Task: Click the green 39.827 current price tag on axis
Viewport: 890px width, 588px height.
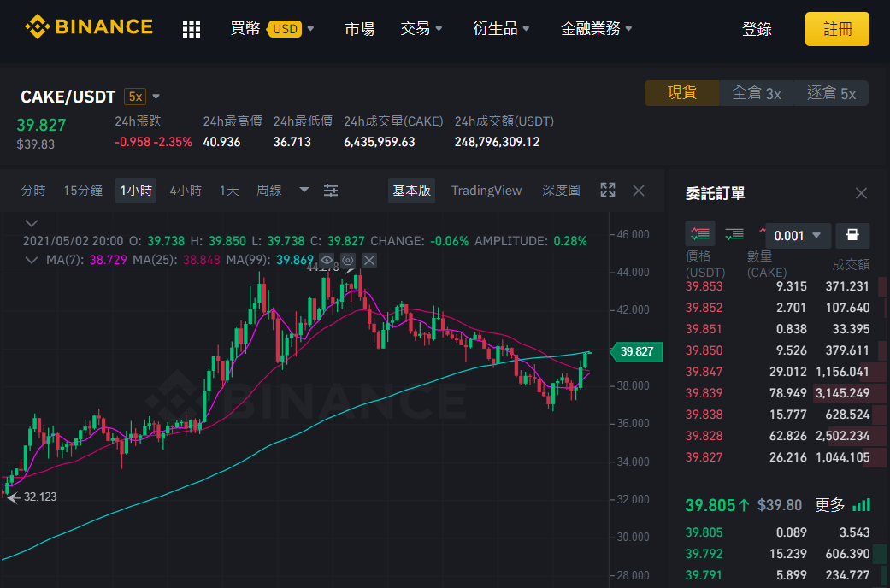Action: click(x=636, y=351)
